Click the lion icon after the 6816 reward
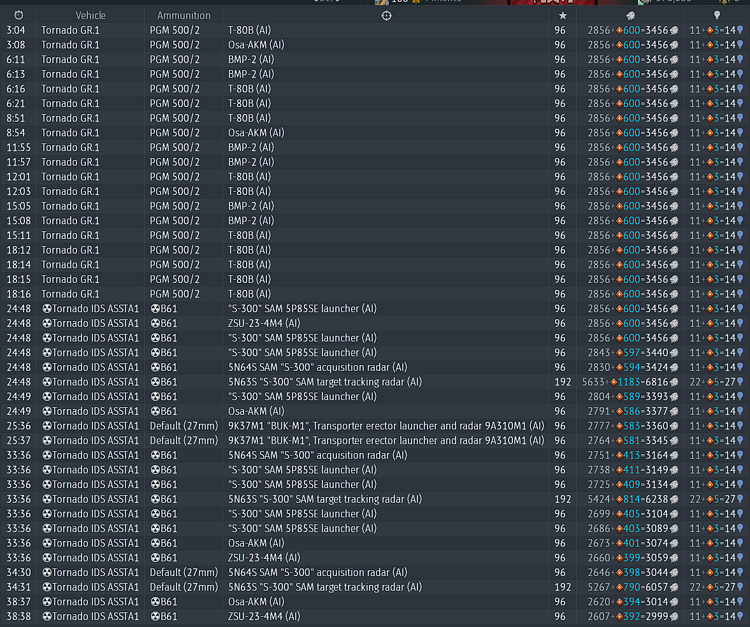 click(673, 382)
